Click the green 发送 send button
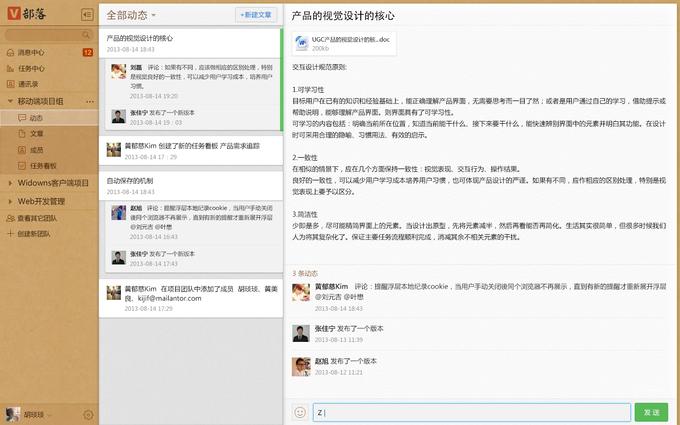Screen dimensions: 680x425 pos(650,412)
